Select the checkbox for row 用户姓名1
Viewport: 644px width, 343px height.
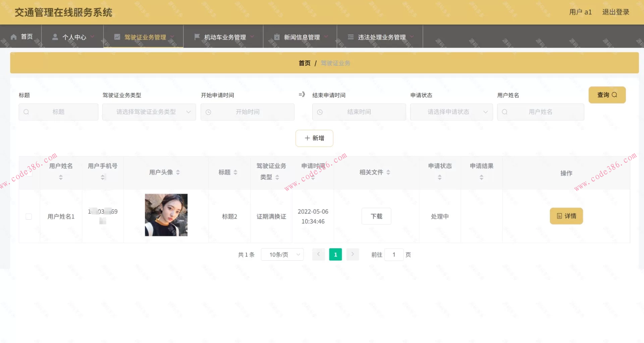click(29, 217)
